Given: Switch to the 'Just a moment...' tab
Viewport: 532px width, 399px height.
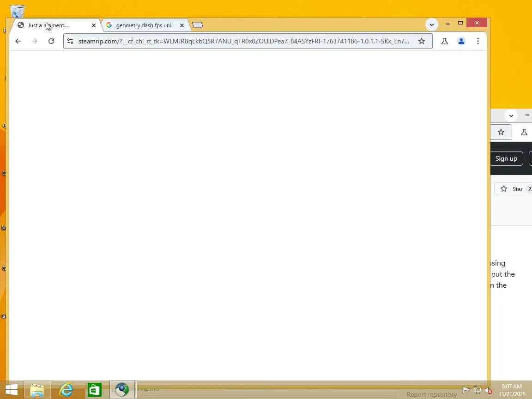Looking at the screenshot, I should point(56,25).
